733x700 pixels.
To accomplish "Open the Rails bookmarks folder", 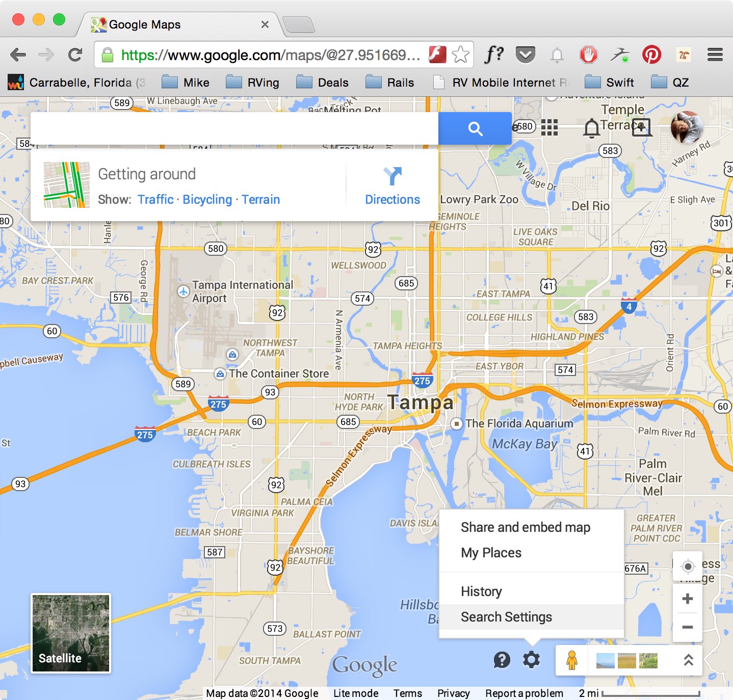I will (390, 83).
